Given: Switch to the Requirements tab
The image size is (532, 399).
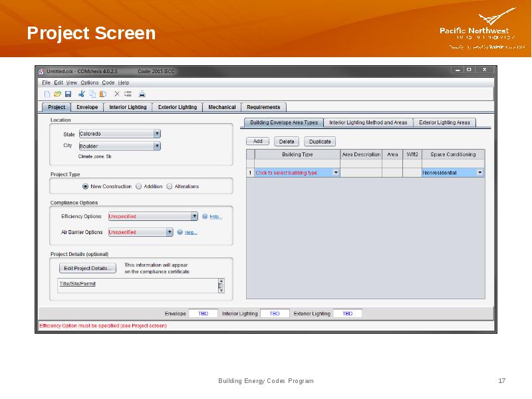Looking at the screenshot, I should click(263, 107).
